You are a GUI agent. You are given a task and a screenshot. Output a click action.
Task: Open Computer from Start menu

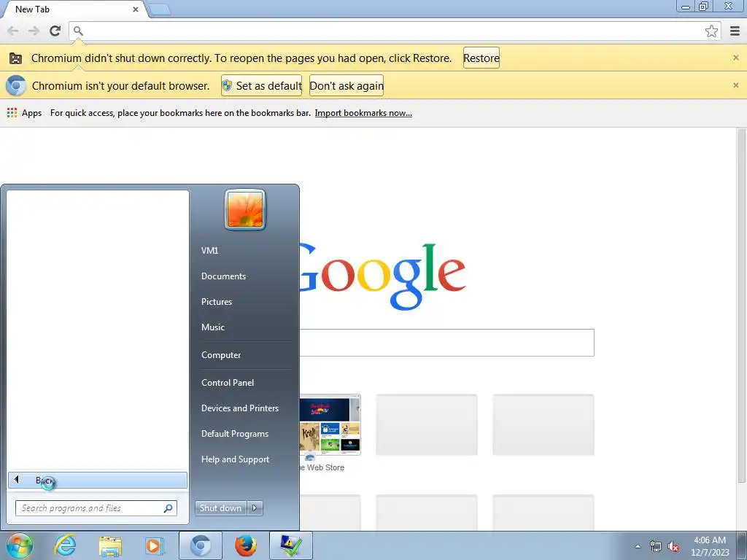pyautogui.click(x=220, y=355)
